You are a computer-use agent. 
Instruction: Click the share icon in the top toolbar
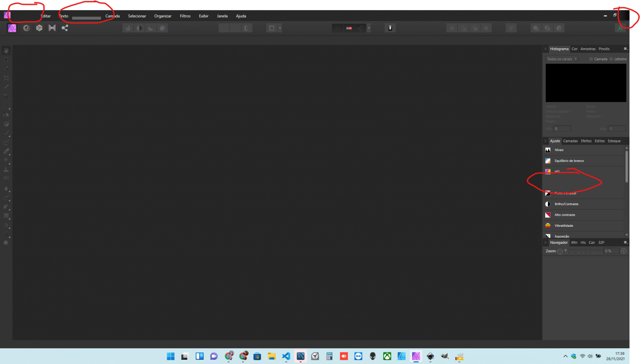65,28
